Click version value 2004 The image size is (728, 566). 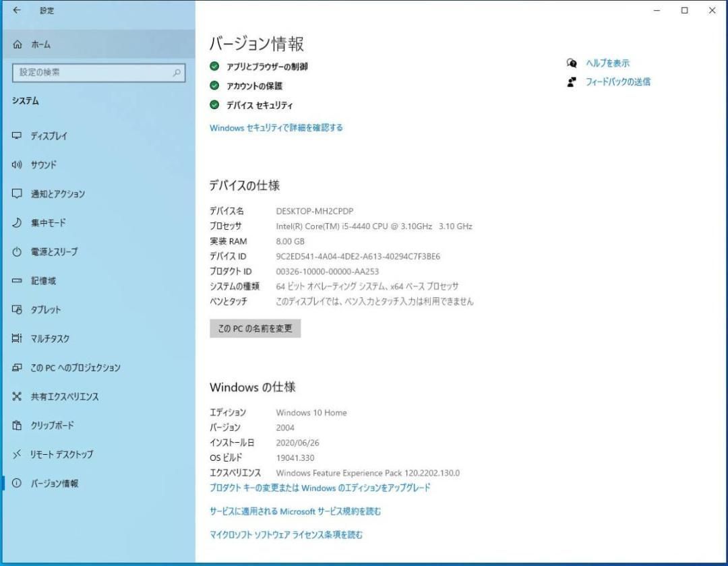point(285,428)
